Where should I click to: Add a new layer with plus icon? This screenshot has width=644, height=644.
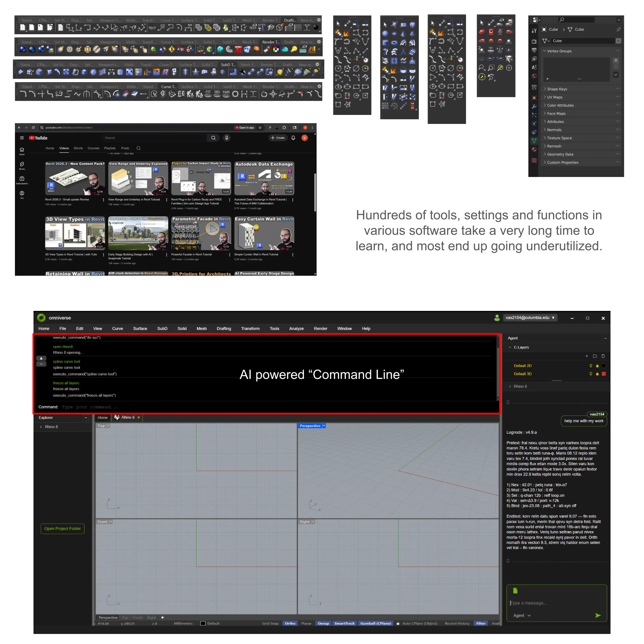point(587,356)
